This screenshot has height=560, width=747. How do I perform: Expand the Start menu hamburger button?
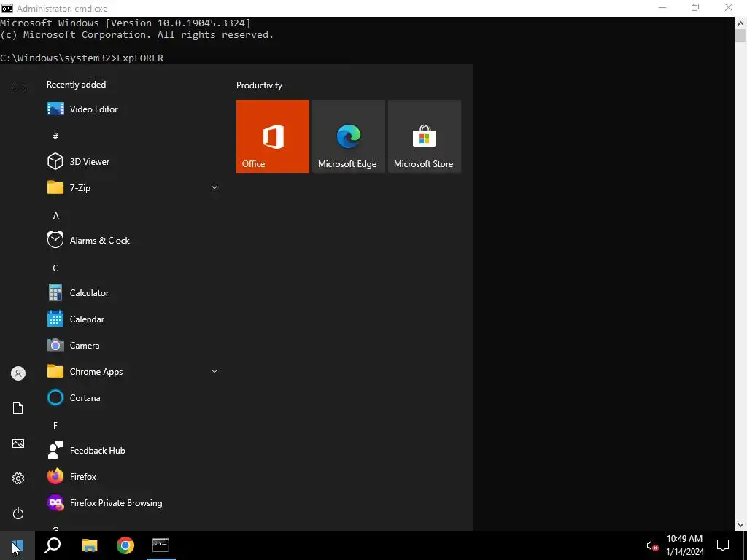[x=18, y=85]
